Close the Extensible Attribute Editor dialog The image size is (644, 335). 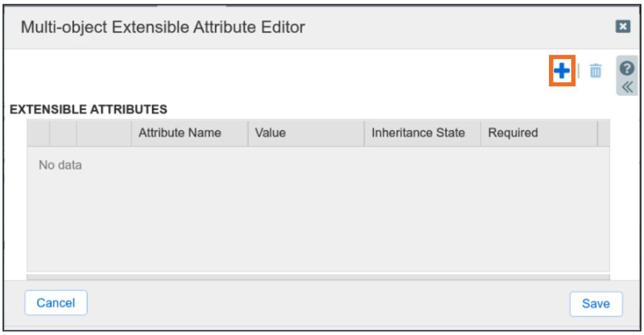point(623,27)
